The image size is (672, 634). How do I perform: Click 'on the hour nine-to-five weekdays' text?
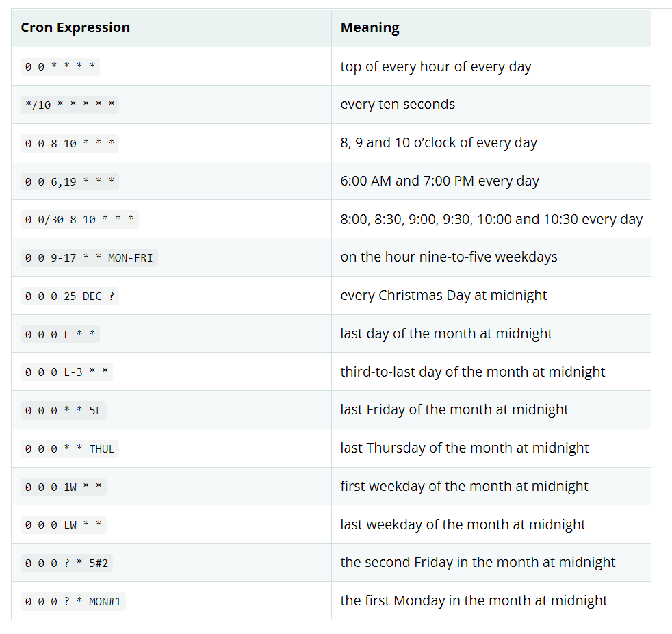tap(449, 257)
